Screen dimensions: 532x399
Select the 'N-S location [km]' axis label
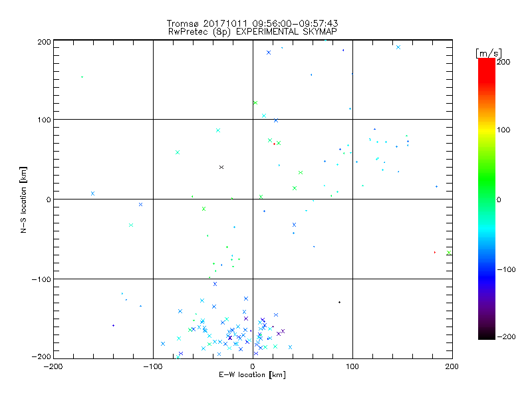[x=23, y=200]
